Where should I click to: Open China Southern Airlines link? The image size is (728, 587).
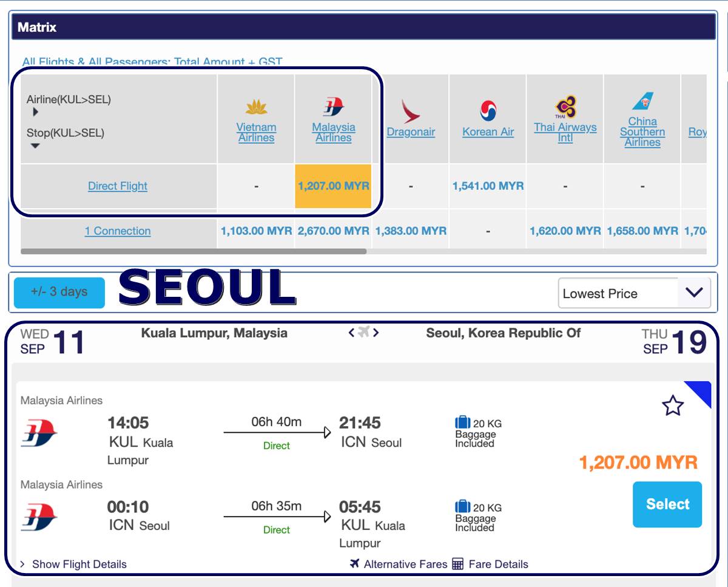click(x=642, y=132)
